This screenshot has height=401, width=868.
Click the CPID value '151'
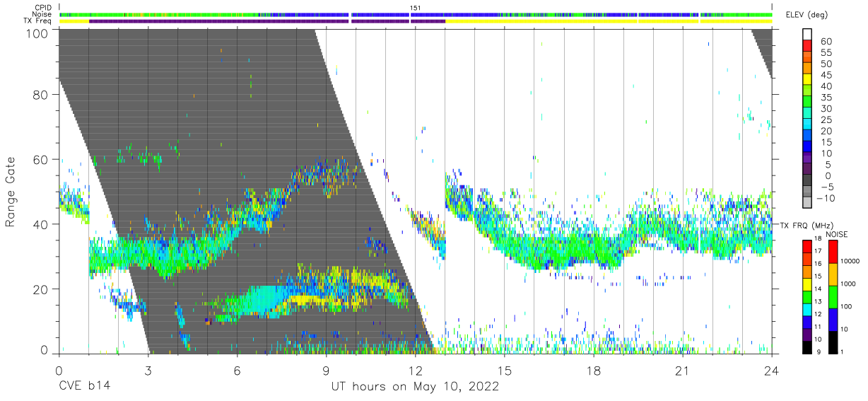pos(416,8)
